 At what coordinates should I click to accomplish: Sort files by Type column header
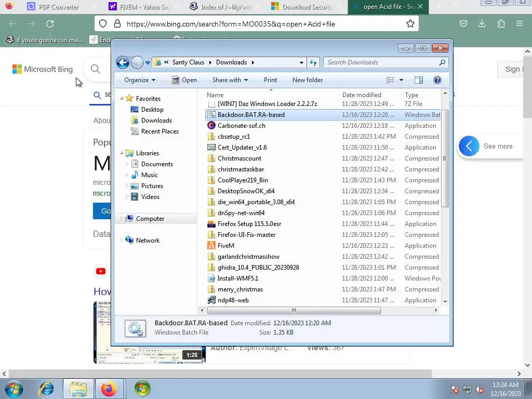click(x=411, y=95)
